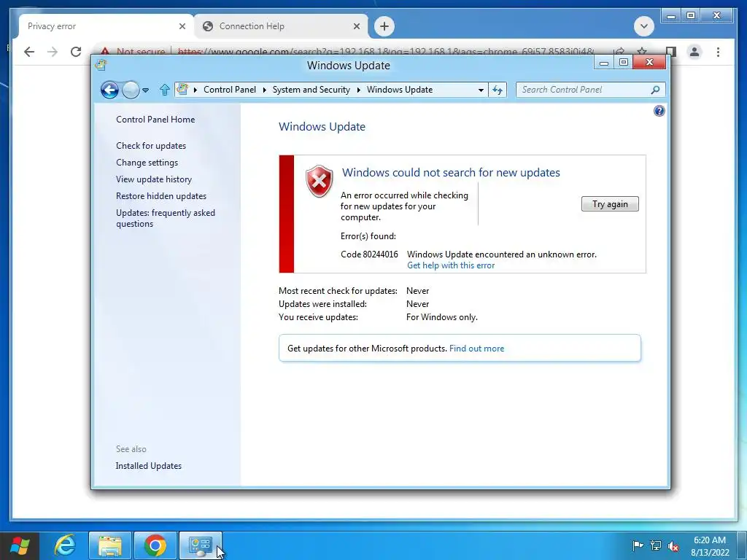Open address bar previous locations dropdown

coord(481,90)
